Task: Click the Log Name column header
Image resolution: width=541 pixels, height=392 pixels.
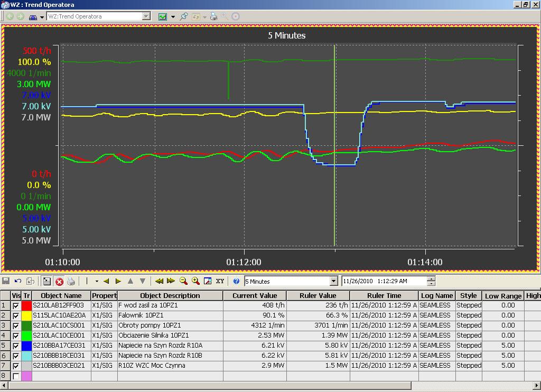Action: [x=437, y=296]
